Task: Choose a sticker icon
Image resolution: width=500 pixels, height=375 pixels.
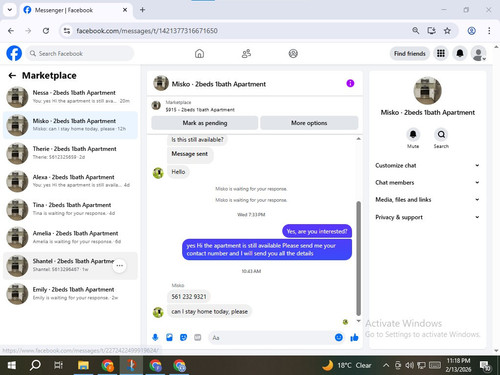Action: click(183, 337)
